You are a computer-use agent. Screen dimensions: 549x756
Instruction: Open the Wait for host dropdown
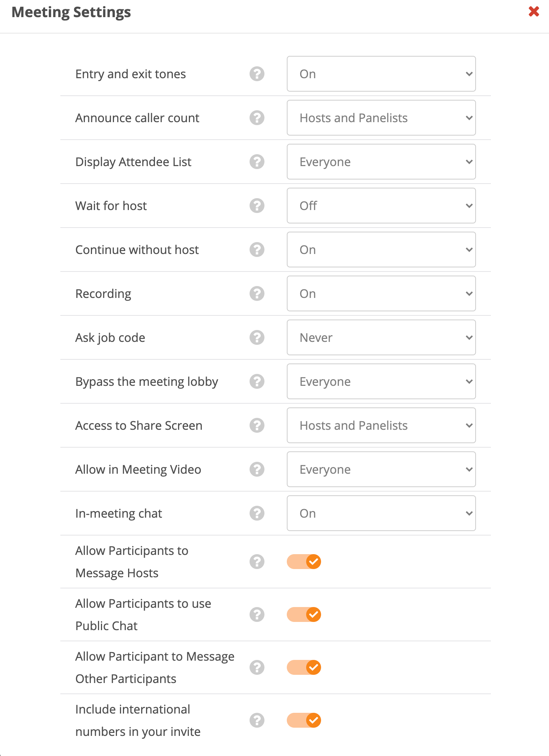[x=381, y=206]
